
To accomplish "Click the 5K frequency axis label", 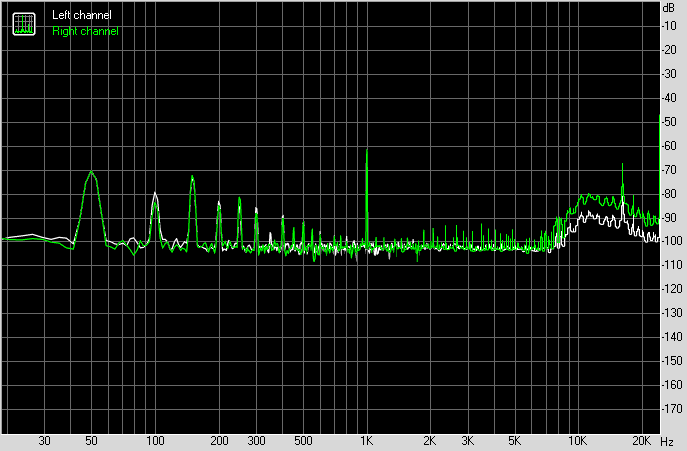I will pyautogui.click(x=515, y=441).
